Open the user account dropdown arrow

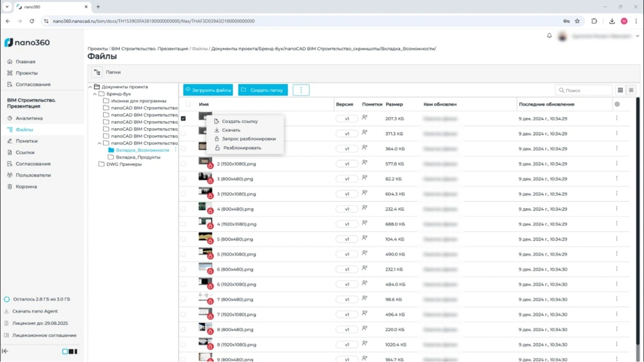[x=637, y=36]
